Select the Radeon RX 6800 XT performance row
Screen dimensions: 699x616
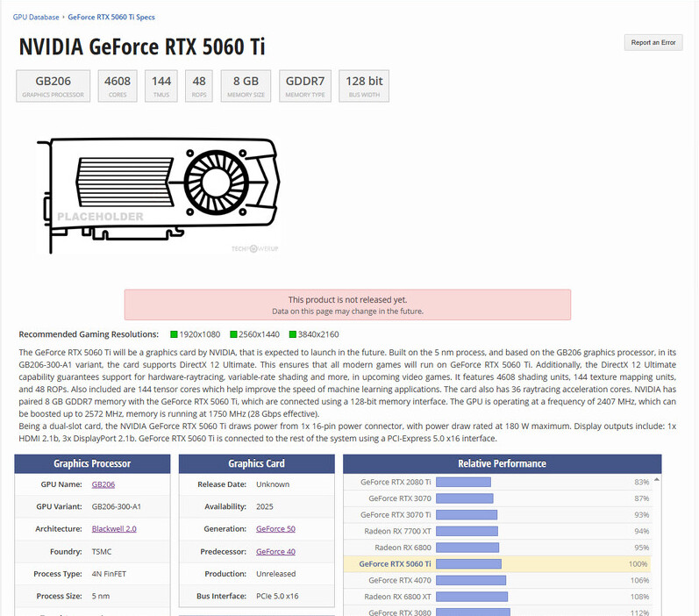pyautogui.click(x=497, y=597)
